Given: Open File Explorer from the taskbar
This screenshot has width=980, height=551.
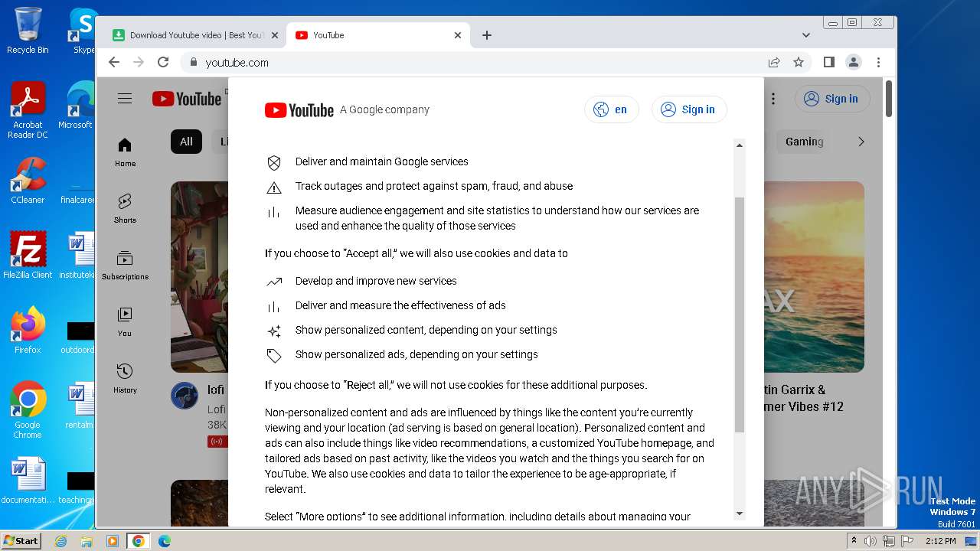Looking at the screenshot, I should point(87,541).
